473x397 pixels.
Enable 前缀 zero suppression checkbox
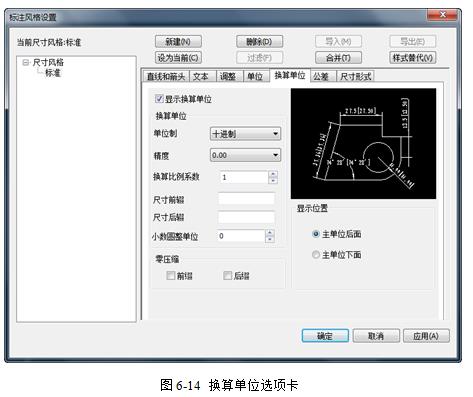[x=170, y=275]
